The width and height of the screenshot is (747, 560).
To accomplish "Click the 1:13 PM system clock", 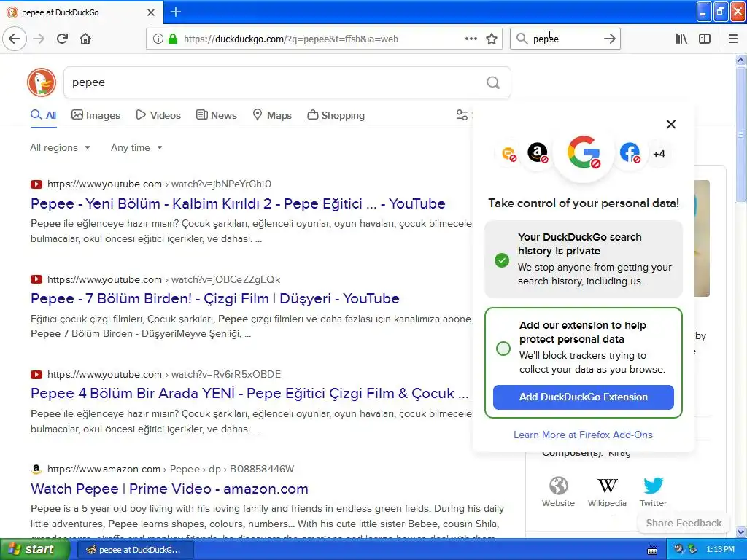I will coord(720,550).
